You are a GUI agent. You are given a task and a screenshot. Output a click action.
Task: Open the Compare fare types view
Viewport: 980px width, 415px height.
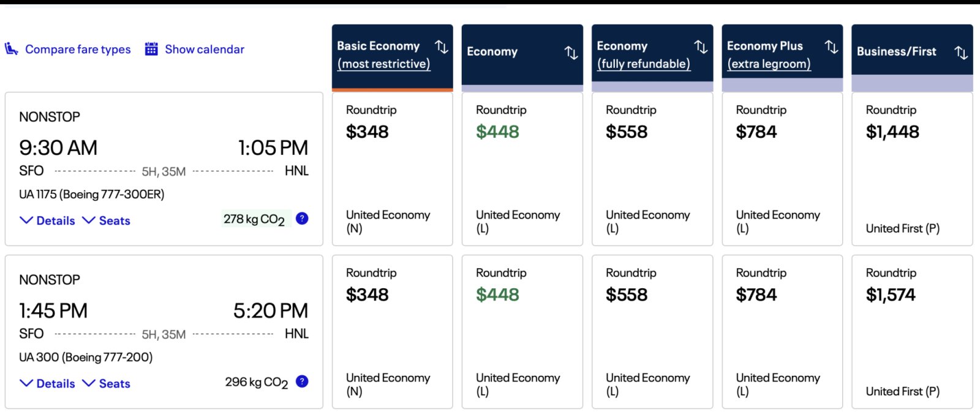click(78, 49)
